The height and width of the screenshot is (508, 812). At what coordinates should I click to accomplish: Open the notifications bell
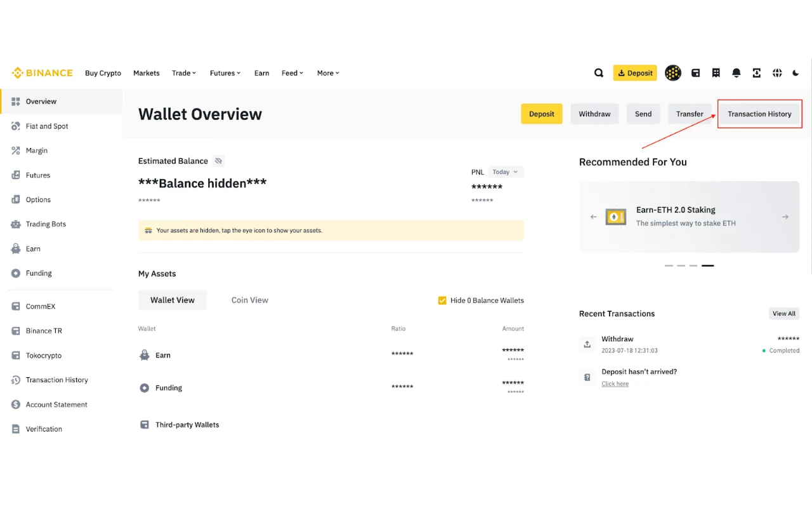(x=736, y=73)
